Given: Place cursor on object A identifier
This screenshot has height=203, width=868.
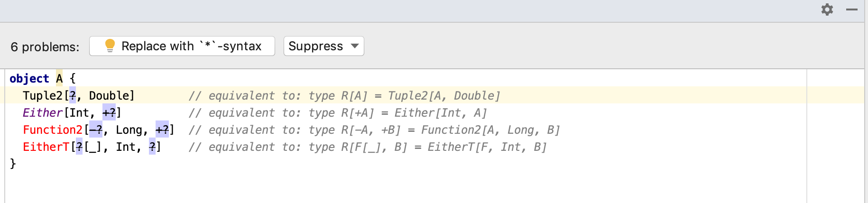Looking at the screenshot, I should point(59,79).
